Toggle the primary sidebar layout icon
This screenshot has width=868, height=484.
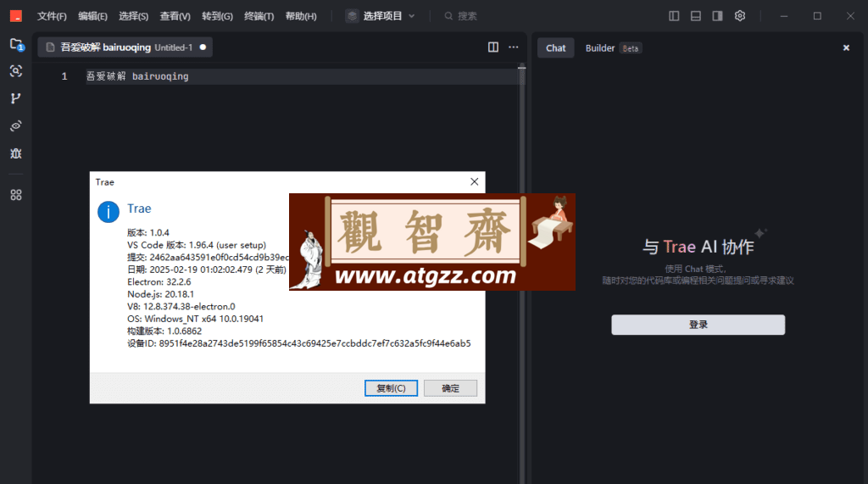[x=674, y=16]
